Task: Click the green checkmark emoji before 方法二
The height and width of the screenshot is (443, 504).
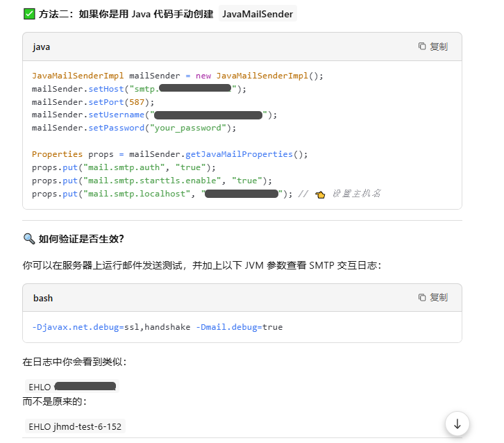Action: 29,14
